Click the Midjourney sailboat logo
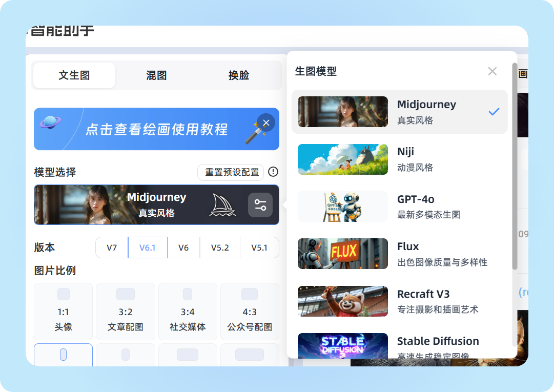 pyautogui.click(x=222, y=205)
